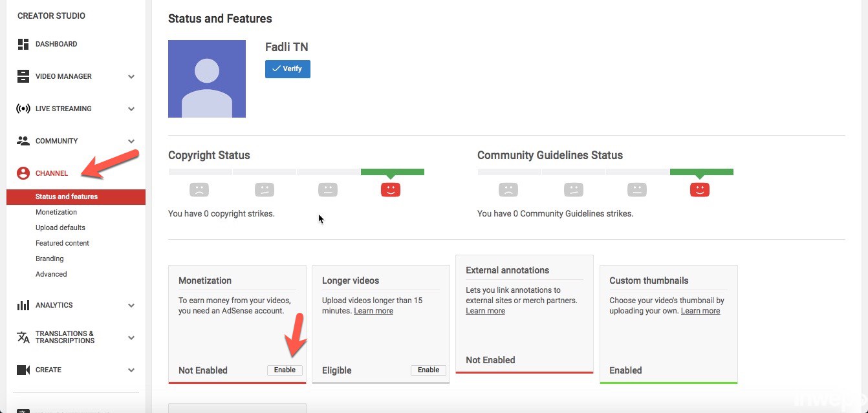This screenshot has width=868, height=413.
Task: Click the 'Eligible' status in Longer videos card
Action: pos(337,370)
